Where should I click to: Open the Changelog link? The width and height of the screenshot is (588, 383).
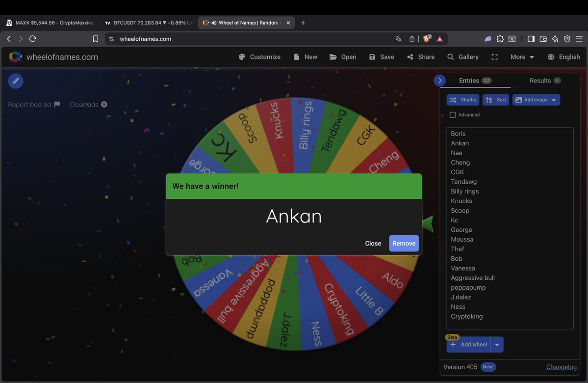561,367
